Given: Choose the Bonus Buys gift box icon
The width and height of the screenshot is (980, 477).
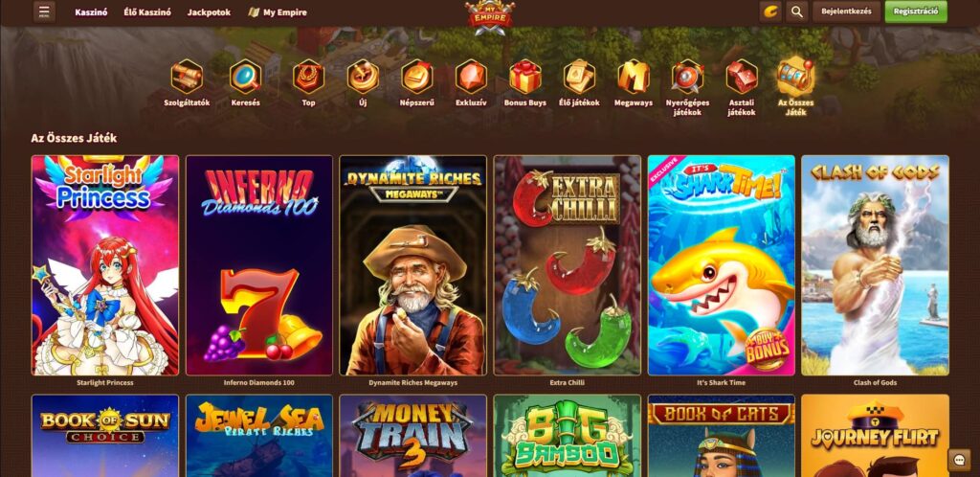Looking at the screenshot, I should coord(525,77).
